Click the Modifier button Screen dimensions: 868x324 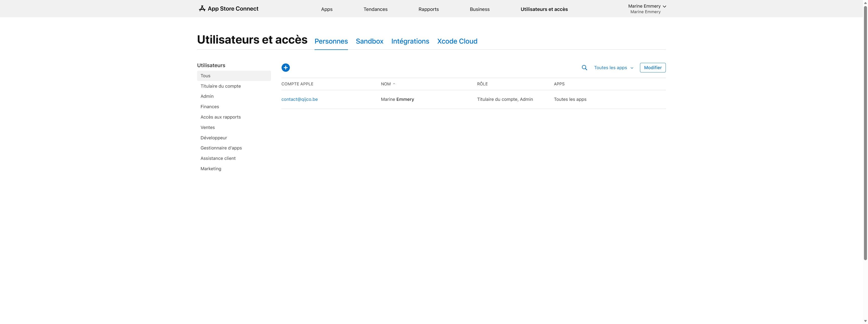click(x=652, y=67)
